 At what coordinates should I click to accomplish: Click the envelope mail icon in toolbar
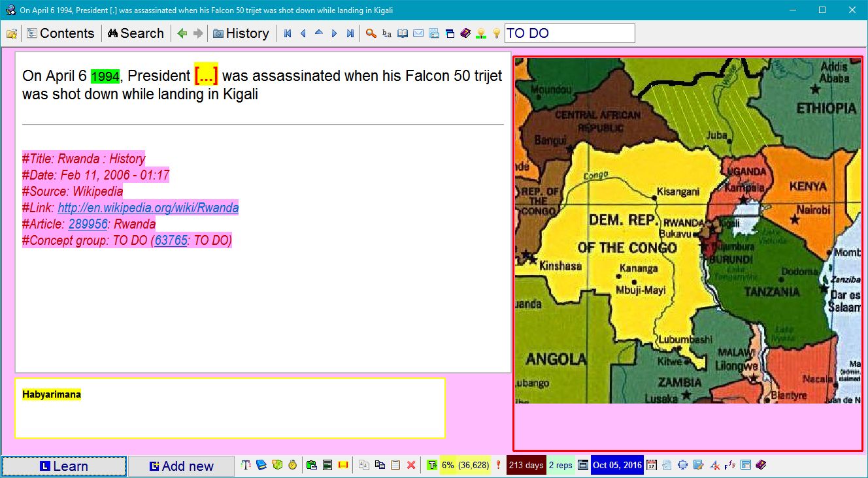pyautogui.click(x=418, y=33)
